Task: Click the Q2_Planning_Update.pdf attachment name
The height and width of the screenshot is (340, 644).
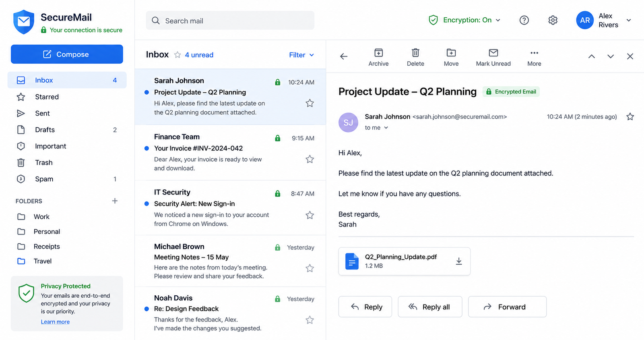Action: [401, 257]
